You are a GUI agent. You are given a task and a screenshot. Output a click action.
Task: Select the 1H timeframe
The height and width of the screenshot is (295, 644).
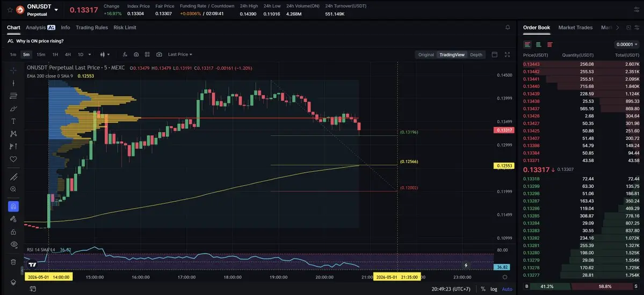click(x=55, y=55)
